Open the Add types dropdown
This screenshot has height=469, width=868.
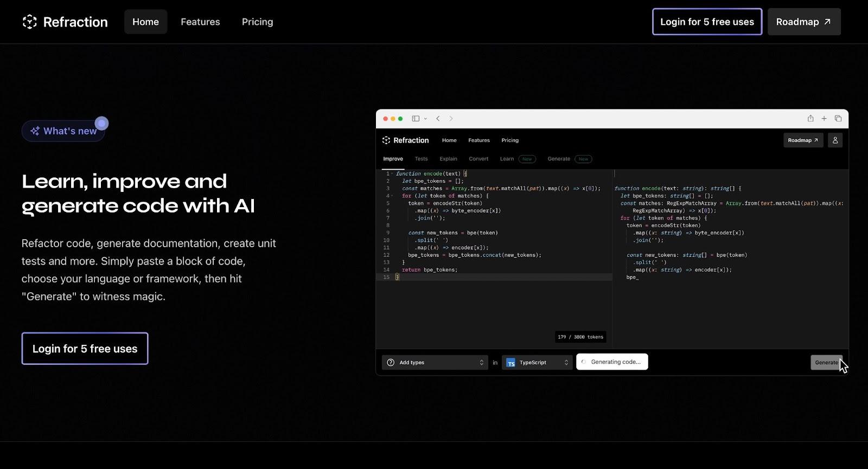click(435, 363)
